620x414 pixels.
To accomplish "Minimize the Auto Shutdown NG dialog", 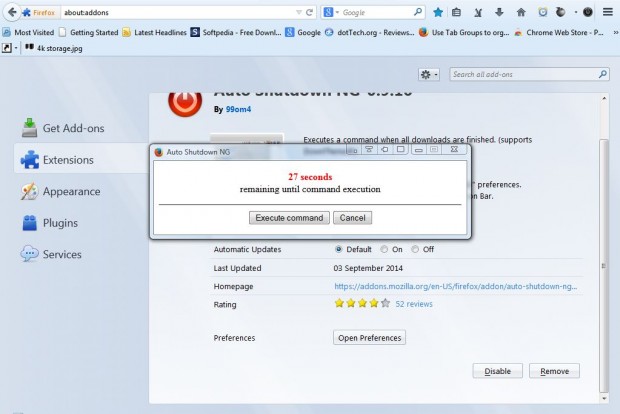I will click(419, 149).
